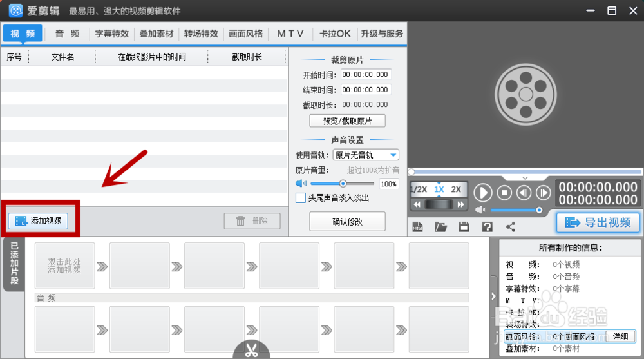Click the fast-forward double-arrow icon

pyautogui.click(x=461, y=204)
